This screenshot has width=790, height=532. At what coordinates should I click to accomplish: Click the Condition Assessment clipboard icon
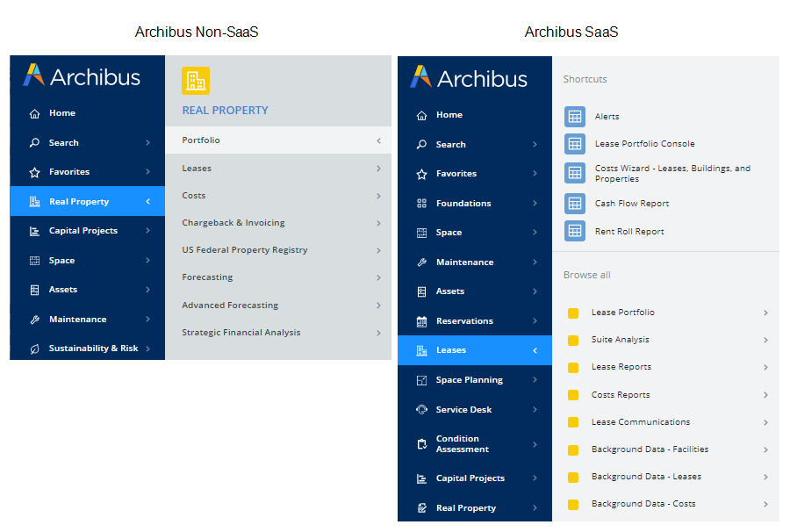pyautogui.click(x=421, y=445)
